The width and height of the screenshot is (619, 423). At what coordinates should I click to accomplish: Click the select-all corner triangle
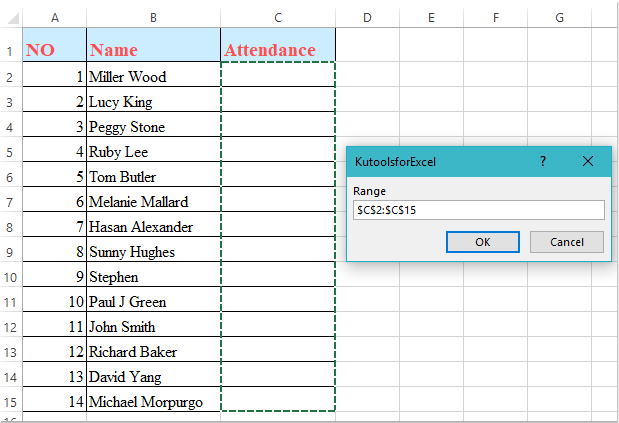(11, 17)
